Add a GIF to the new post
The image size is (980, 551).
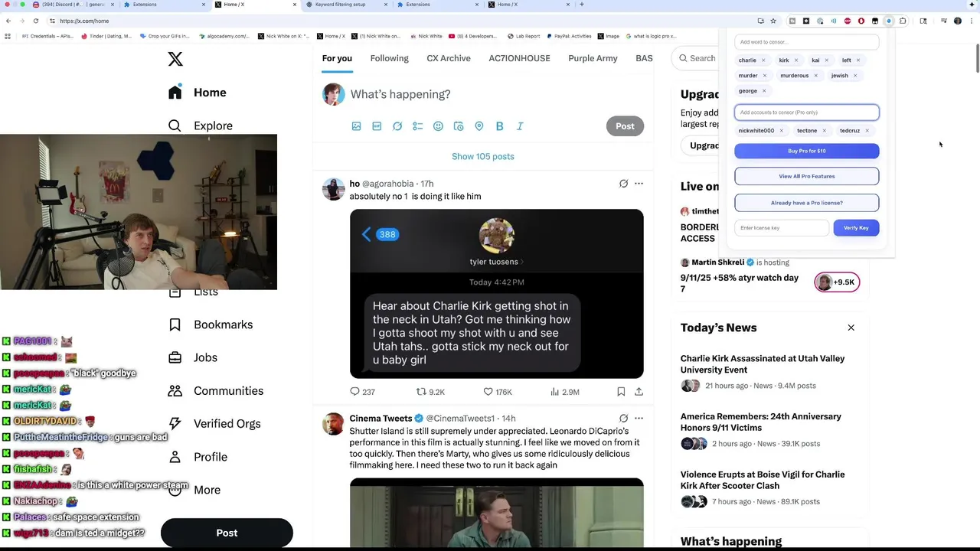coord(377,126)
